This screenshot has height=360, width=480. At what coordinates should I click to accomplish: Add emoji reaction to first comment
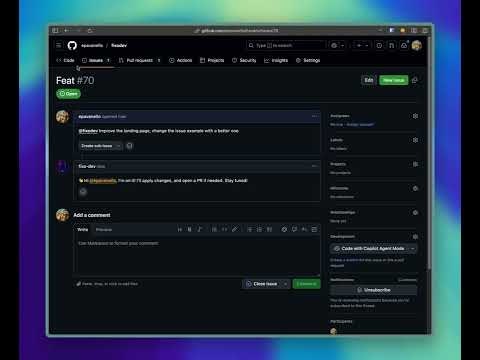(x=130, y=146)
